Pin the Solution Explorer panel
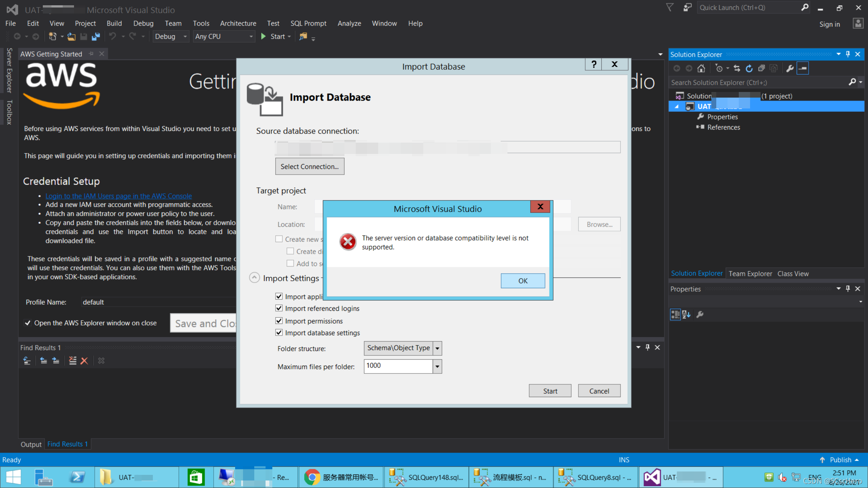 pyautogui.click(x=848, y=54)
